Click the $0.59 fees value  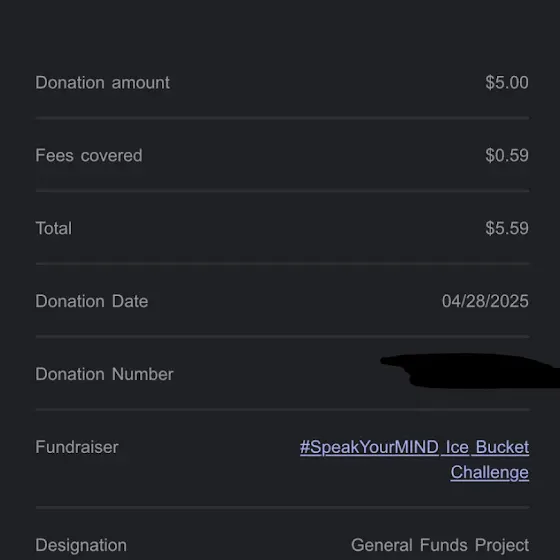(x=507, y=156)
